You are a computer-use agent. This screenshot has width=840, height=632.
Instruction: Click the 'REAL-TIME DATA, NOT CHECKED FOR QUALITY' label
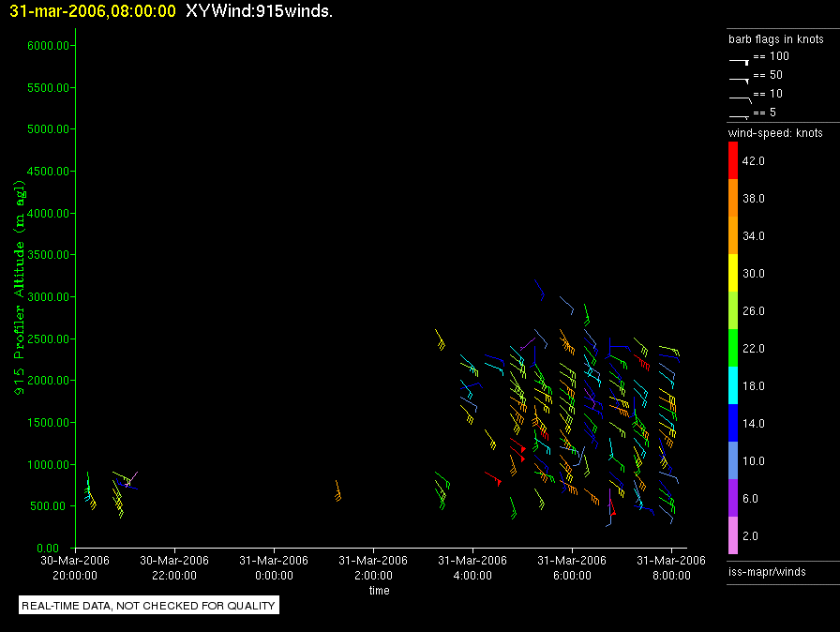[148, 606]
